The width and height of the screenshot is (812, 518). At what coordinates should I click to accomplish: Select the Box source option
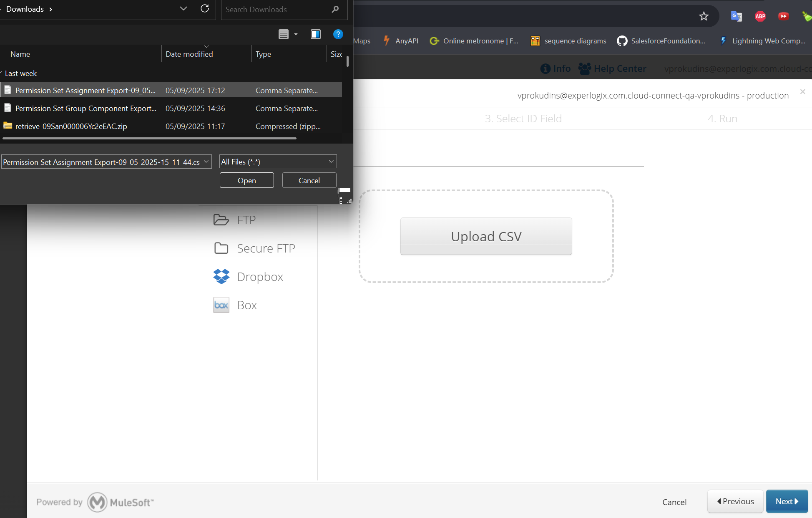pos(235,305)
